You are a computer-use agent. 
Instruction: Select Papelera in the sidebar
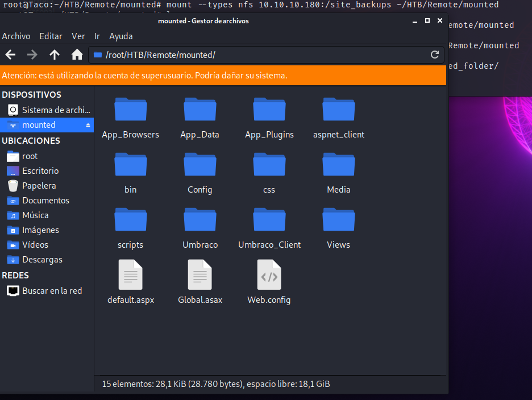39,186
